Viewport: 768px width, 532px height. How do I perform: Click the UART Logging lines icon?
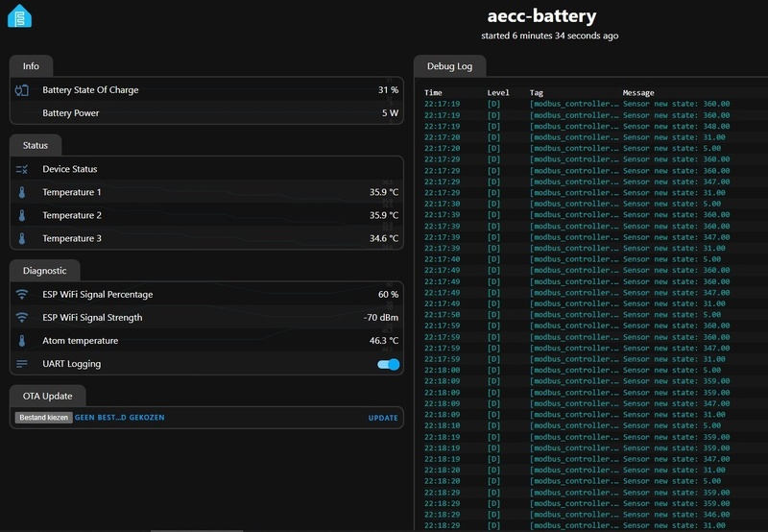click(21, 364)
